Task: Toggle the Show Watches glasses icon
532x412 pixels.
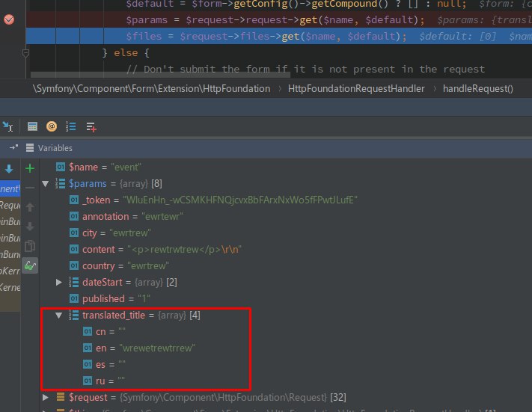Action: click(30, 265)
